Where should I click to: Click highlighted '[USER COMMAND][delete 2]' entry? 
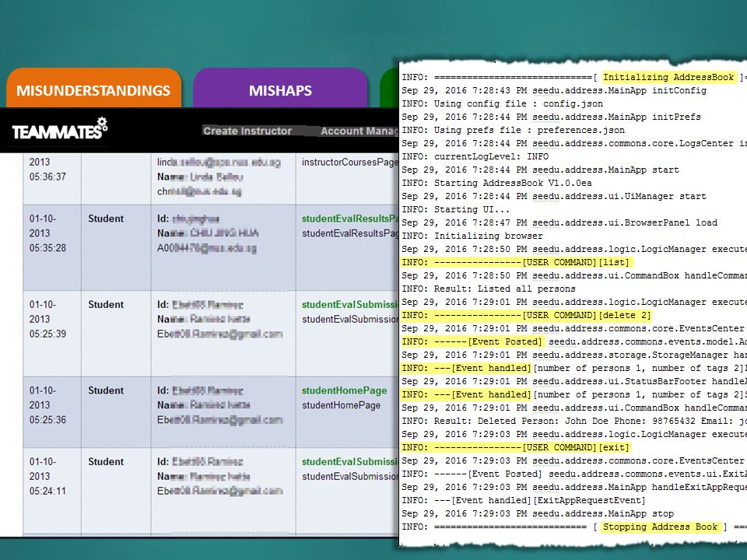click(527, 315)
